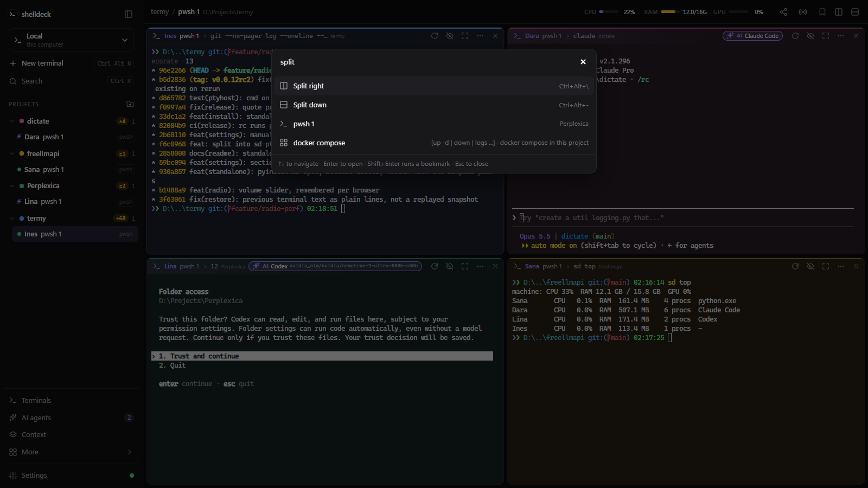Image resolution: width=868 pixels, height=488 pixels.
Task: Collapse the shelldeck sidebar panel icon
Action: [x=129, y=14]
